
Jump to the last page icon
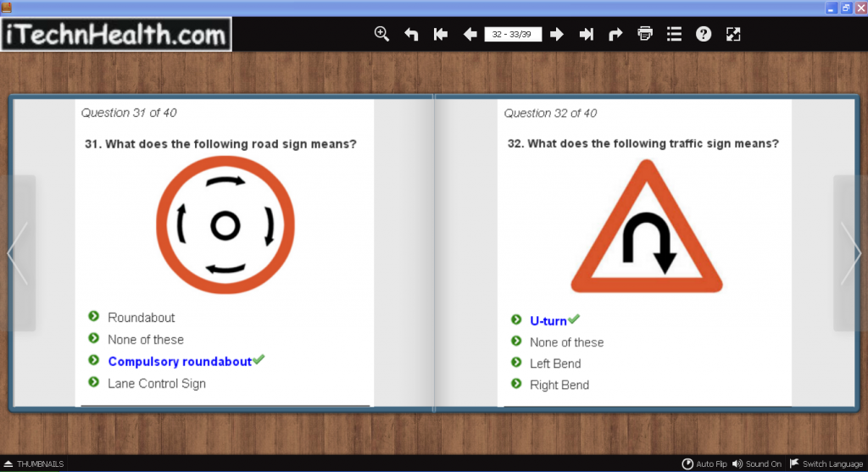pos(586,34)
